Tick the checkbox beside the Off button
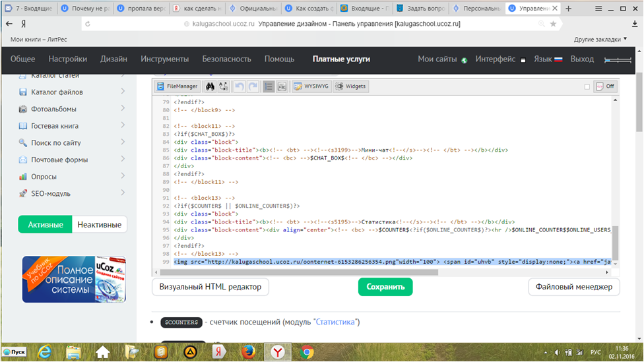 587,86
